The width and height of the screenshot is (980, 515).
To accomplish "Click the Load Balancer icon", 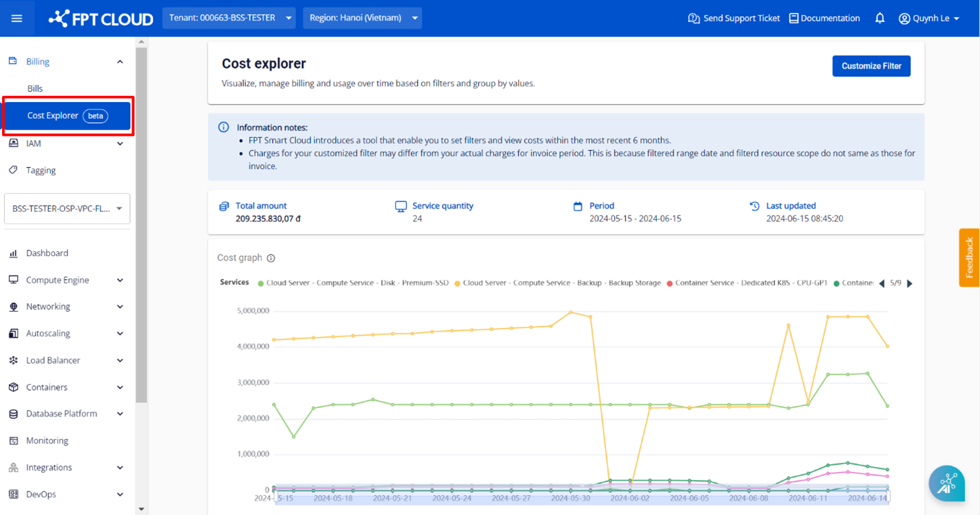I will coord(13,360).
